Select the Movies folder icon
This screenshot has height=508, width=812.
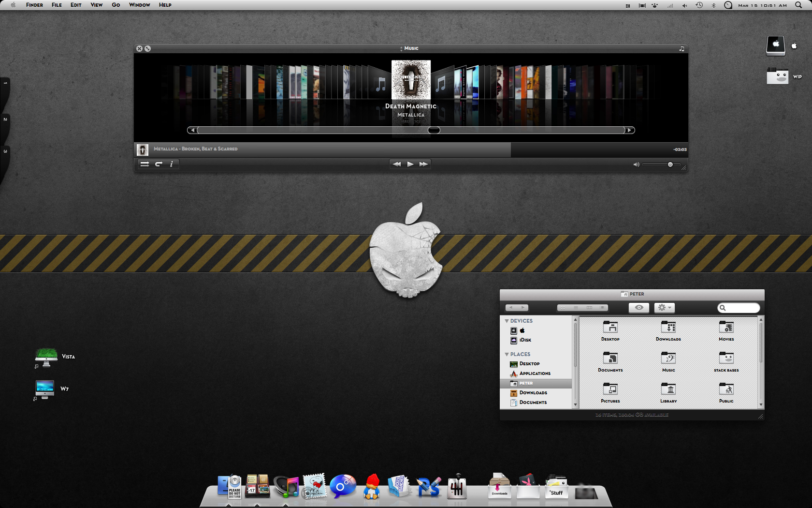[x=726, y=327]
